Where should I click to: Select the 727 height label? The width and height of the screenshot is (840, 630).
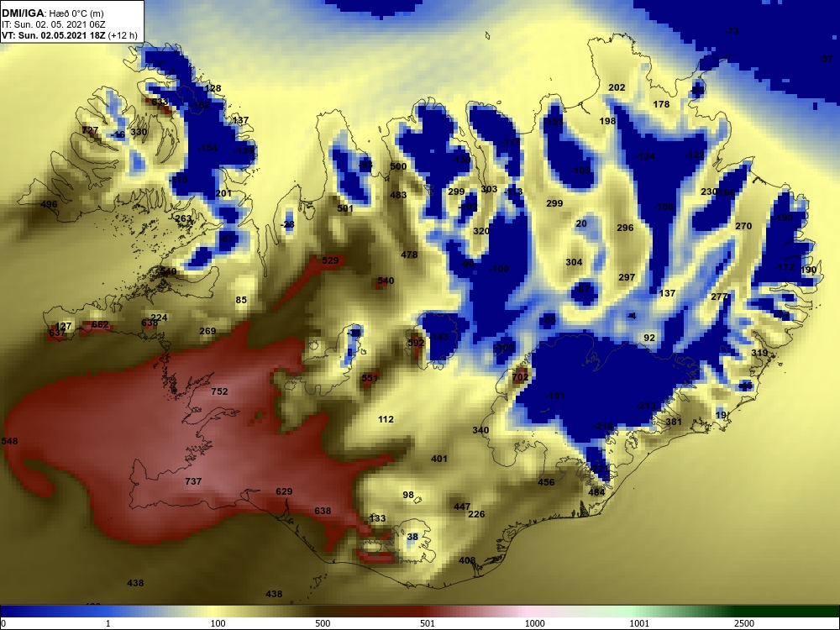pyautogui.click(x=90, y=130)
